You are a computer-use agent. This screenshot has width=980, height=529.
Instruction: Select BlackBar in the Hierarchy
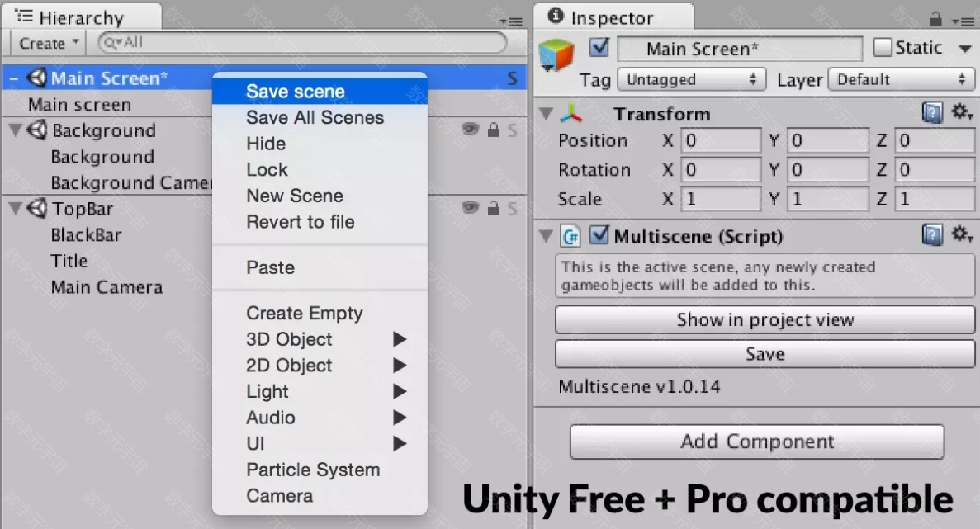86,235
